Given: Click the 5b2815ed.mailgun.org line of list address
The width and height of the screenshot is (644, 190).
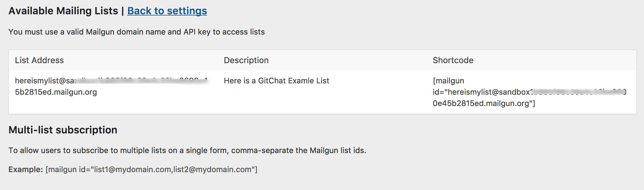Looking at the screenshot, I should tap(56, 92).
